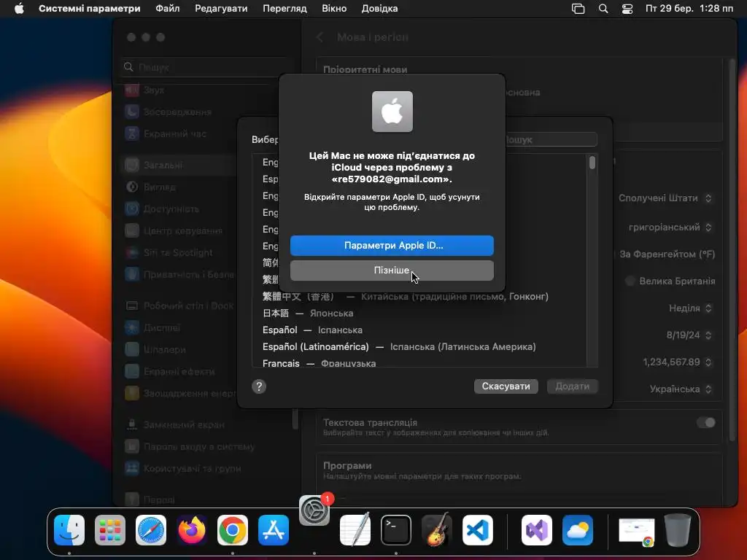Open the Weather app from the Dock
The height and width of the screenshot is (560, 747).
click(x=578, y=530)
